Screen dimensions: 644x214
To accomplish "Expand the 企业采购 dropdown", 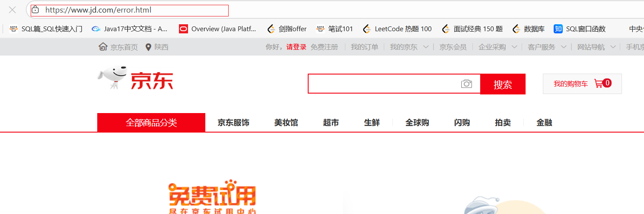I will (x=497, y=47).
